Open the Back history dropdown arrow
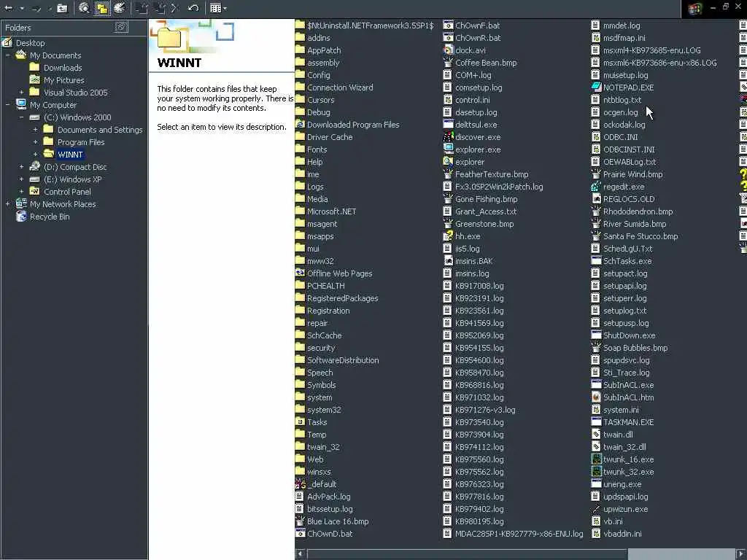The image size is (747, 560). point(21,8)
